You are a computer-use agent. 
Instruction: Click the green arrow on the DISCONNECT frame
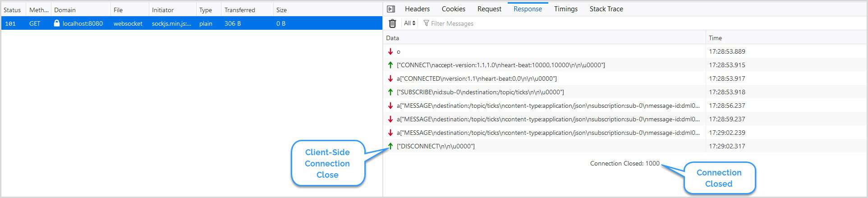coord(390,146)
